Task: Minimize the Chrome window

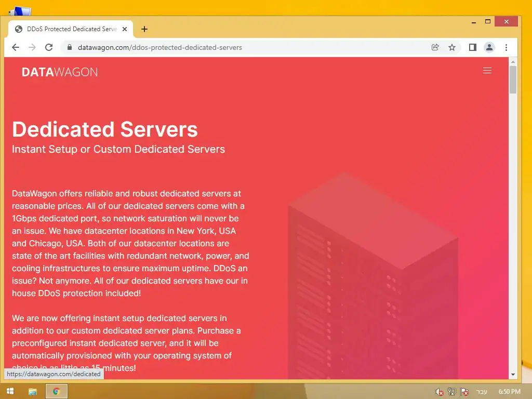Action: pyautogui.click(x=474, y=22)
